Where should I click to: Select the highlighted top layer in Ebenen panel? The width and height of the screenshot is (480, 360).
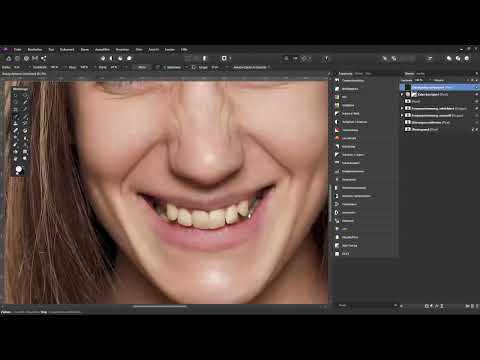tap(439, 88)
